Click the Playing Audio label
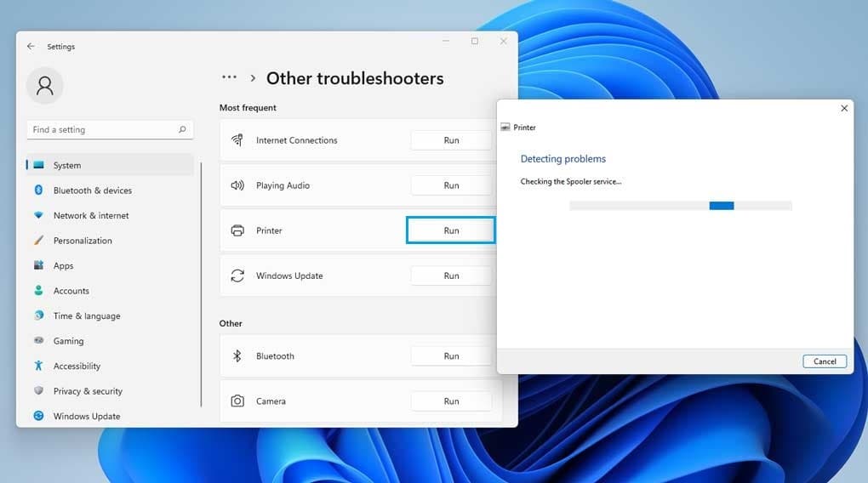 [x=283, y=185]
